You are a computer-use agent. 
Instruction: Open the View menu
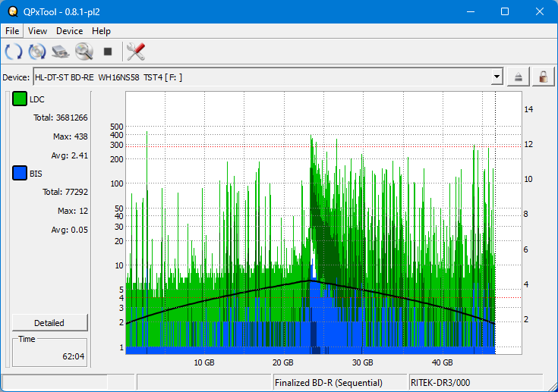37,31
